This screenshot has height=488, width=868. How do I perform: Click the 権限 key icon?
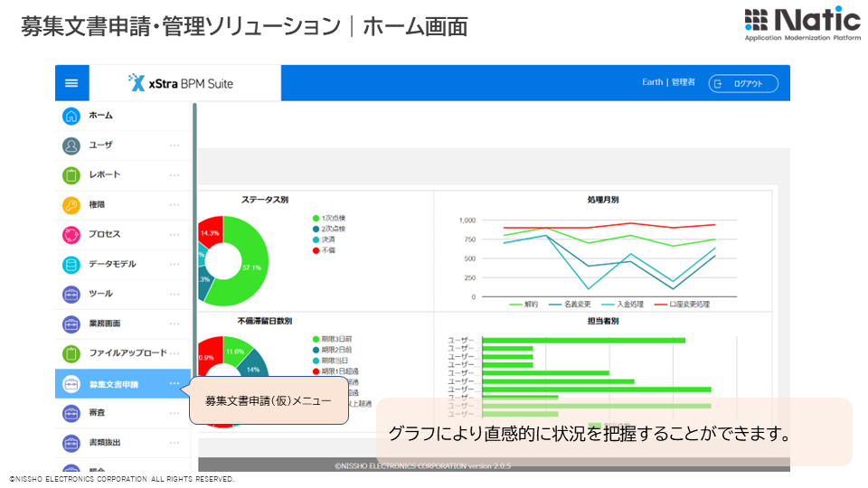pyautogui.click(x=71, y=205)
